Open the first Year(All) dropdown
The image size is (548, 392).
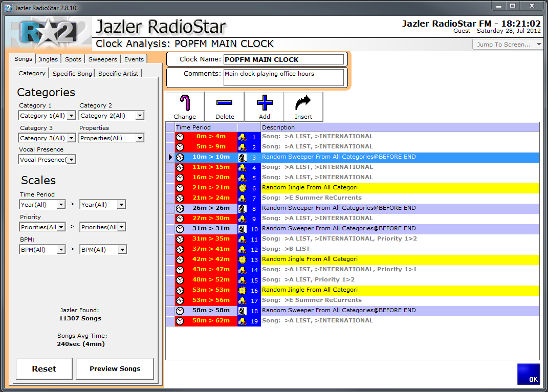point(61,205)
